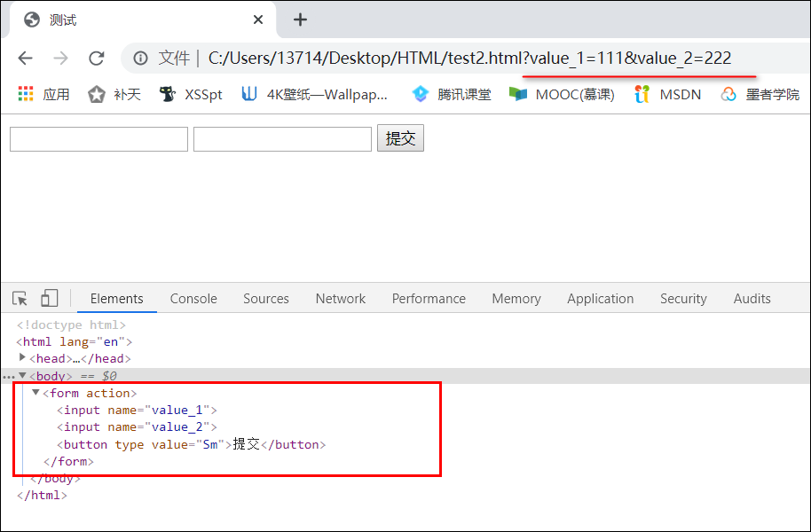This screenshot has width=811, height=532.
Task: Reload the page with refresh icon
Action: pos(97,58)
